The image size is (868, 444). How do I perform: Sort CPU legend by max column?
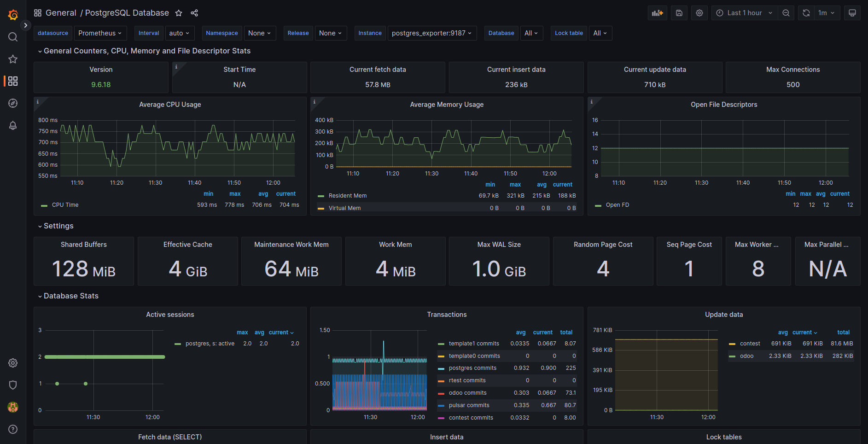[235, 194]
